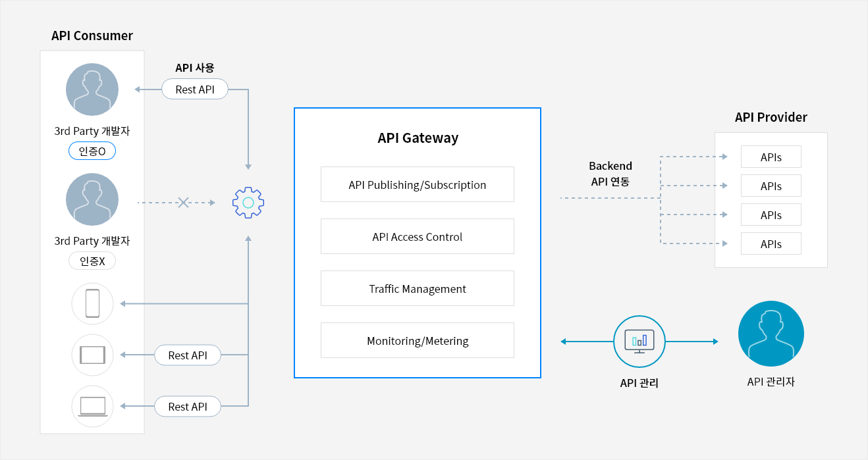Collapse the last APIs box under API Provider
This screenshot has width=868, height=460.
pos(771,243)
